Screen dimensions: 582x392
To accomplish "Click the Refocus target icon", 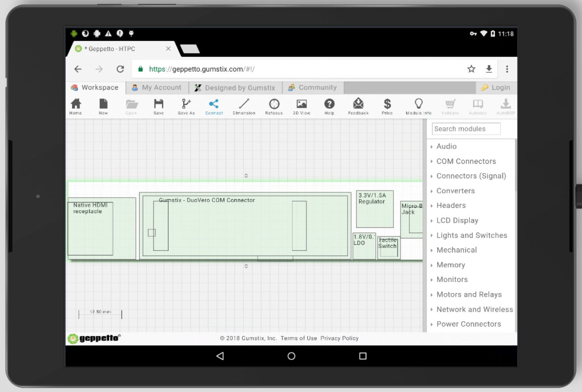I will pyautogui.click(x=274, y=106).
